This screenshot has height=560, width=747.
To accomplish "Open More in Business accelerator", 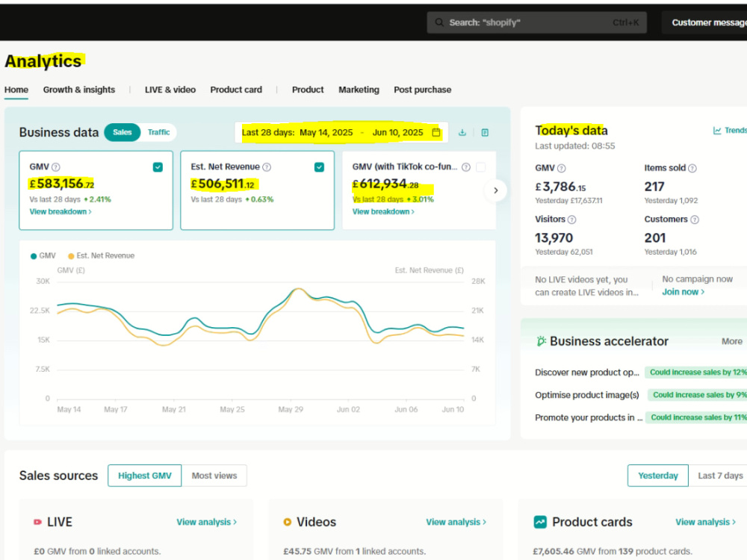I will [x=732, y=341].
